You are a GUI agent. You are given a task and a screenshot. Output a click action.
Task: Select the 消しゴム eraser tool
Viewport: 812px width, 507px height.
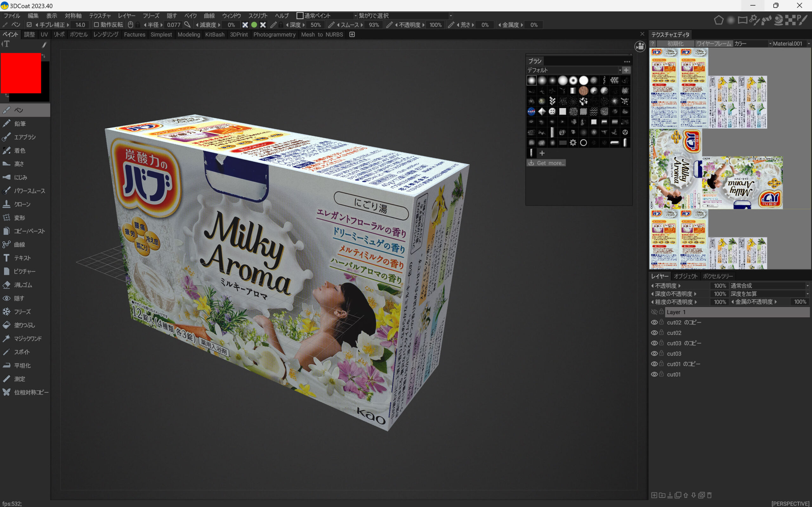[23, 285]
